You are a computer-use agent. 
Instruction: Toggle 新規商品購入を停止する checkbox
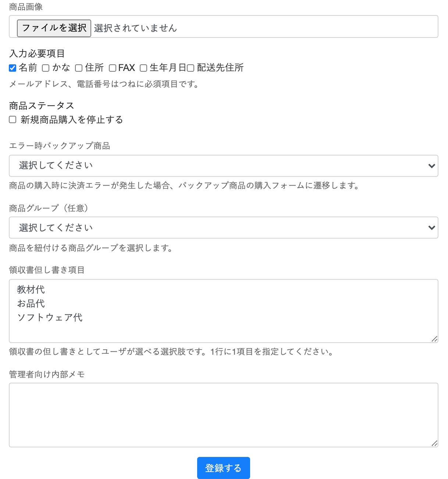click(13, 119)
